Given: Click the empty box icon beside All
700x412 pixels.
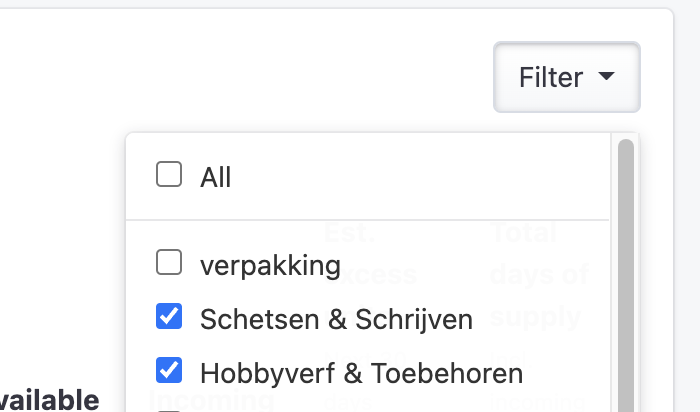Looking at the screenshot, I should pos(169,174).
